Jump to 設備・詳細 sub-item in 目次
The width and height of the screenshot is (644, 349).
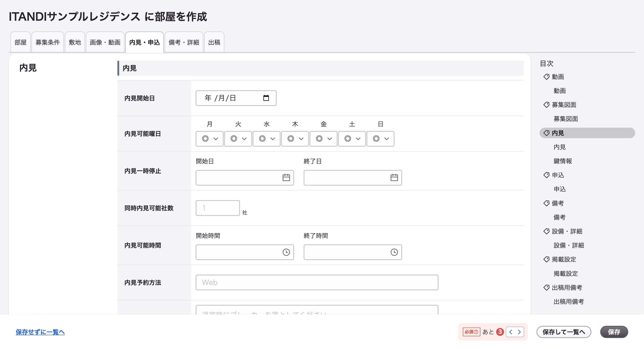(569, 245)
